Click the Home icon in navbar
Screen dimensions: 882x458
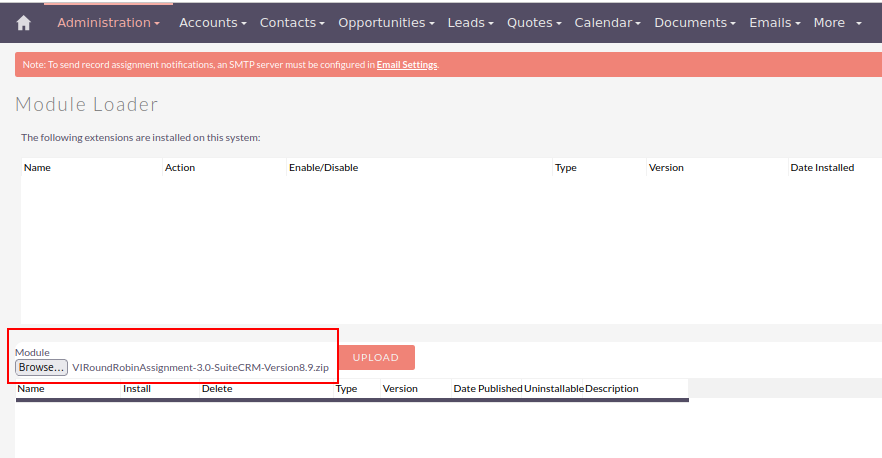tap(24, 23)
